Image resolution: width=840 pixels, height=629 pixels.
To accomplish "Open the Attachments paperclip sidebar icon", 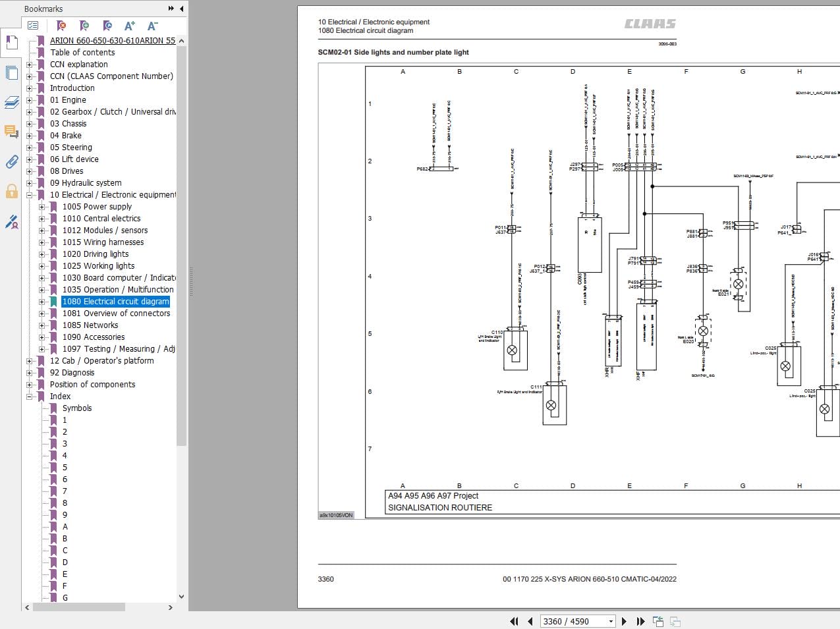I will tap(11, 161).
